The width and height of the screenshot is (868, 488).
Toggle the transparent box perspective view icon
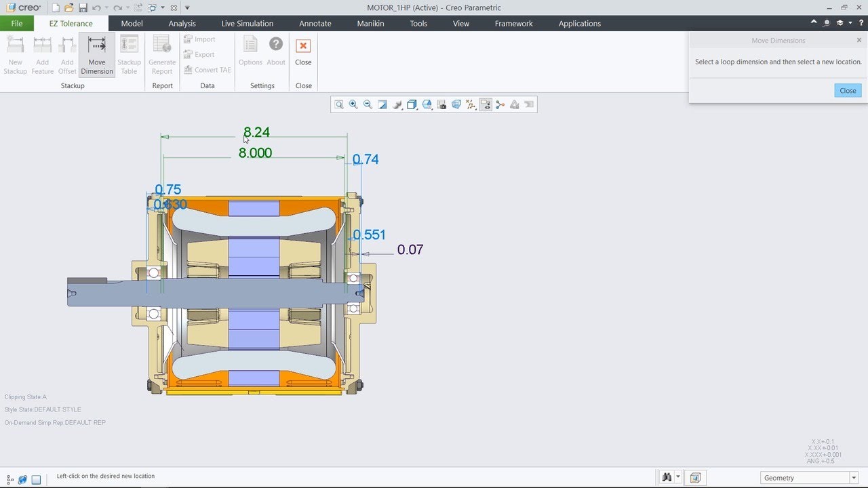point(456,104)
